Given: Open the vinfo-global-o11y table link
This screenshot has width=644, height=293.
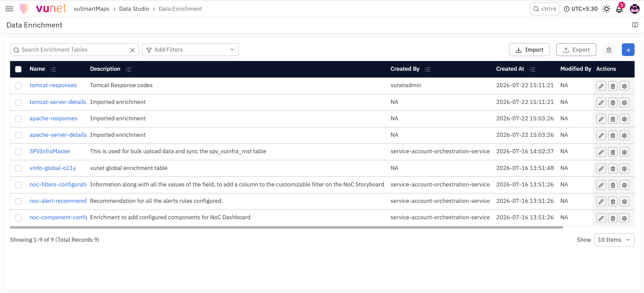Looking at the screenshot, I should coord(53,168).
